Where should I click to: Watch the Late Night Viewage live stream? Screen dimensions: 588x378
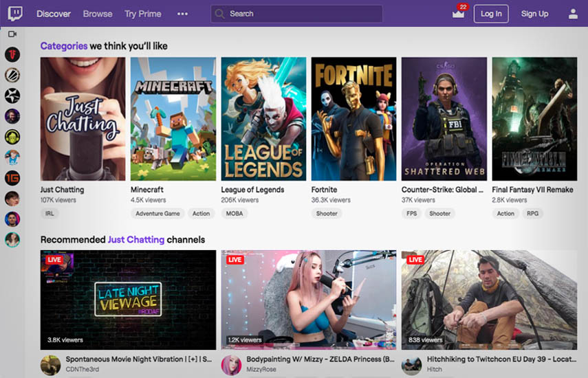click(128, 300)
